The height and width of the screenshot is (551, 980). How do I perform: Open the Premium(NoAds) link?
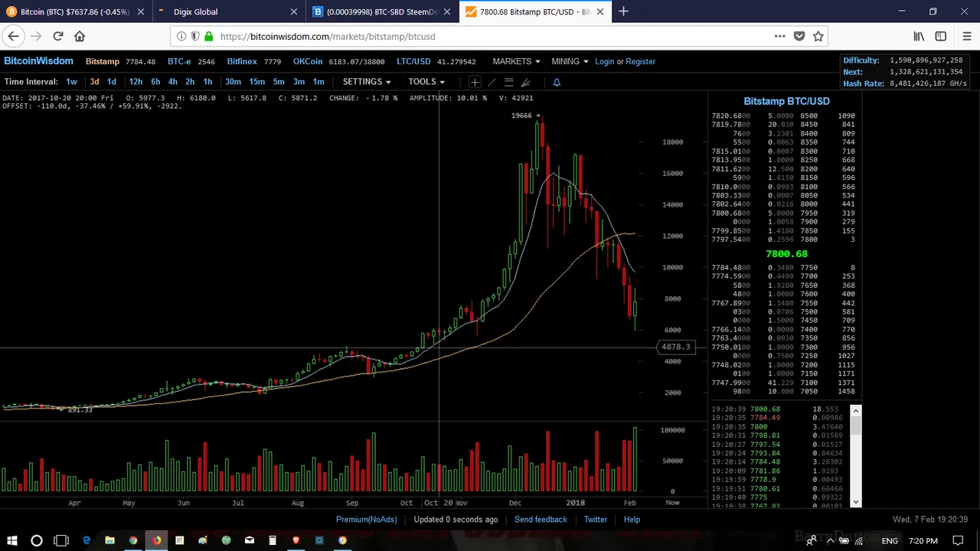click(367, 520)
